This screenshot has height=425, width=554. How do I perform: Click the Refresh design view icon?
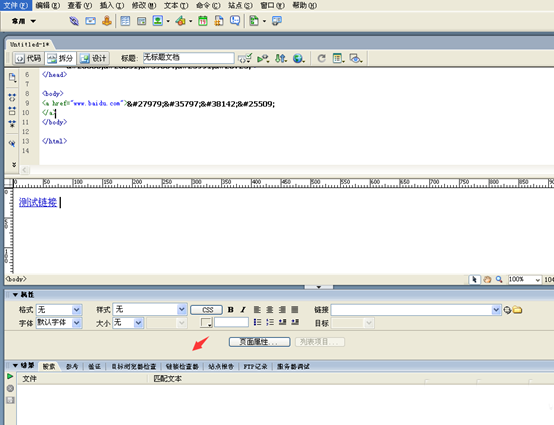click(x=321, y=58)
